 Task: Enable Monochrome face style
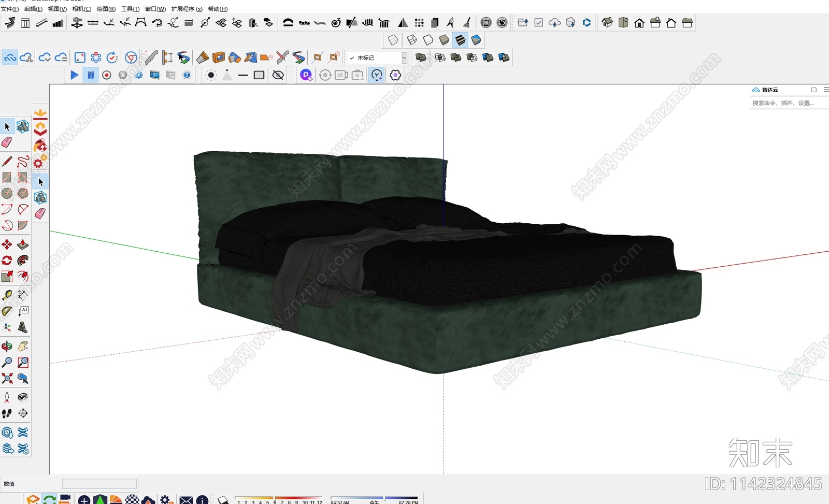(476, 40)
